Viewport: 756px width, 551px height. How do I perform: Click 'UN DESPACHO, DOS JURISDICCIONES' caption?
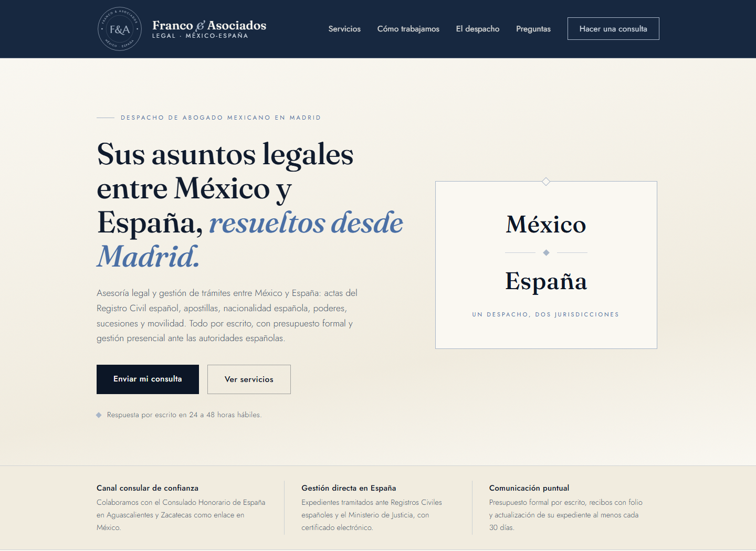coord(545,314)
